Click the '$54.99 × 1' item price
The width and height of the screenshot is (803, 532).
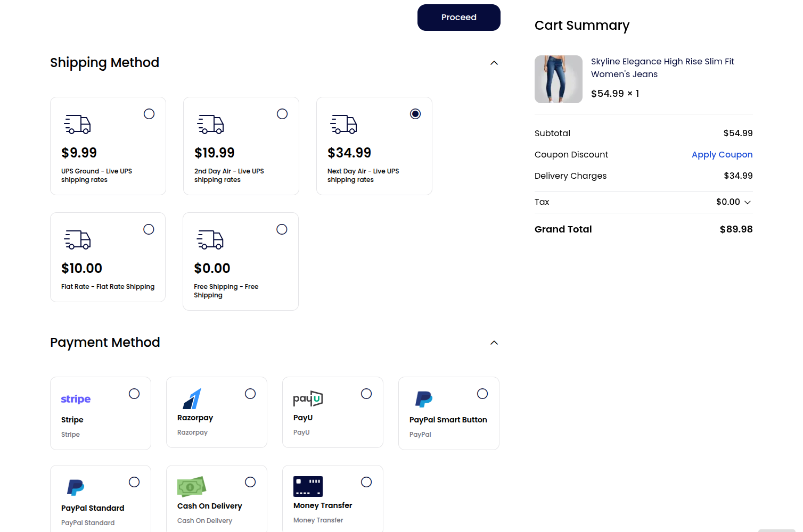[x=615, y=94]
